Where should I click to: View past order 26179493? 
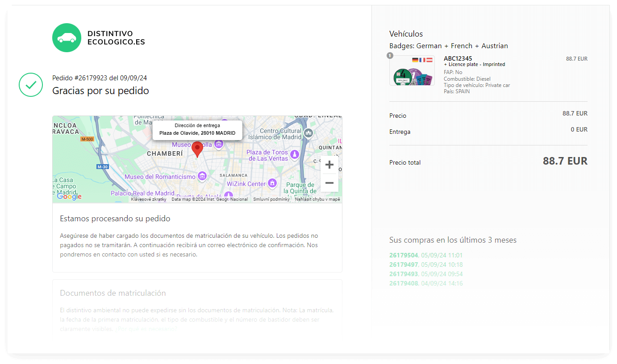(x=404, y=274)
